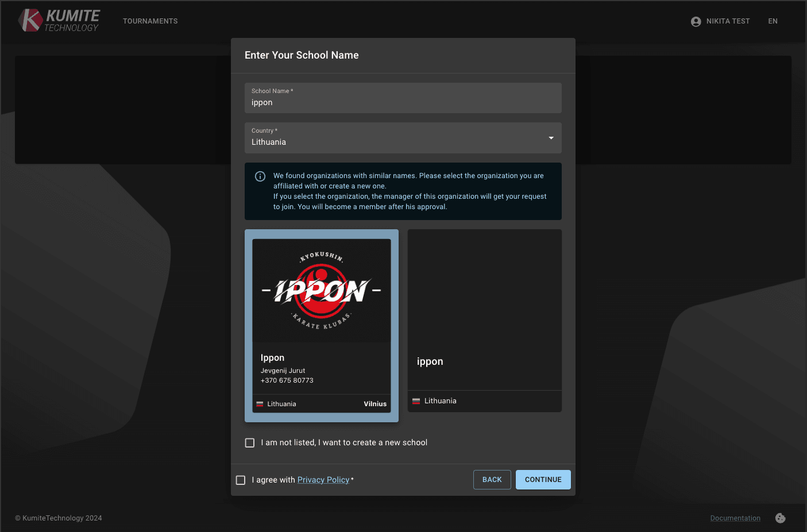
Task: Click the cookie settings icon
Action: click(780, 518)
